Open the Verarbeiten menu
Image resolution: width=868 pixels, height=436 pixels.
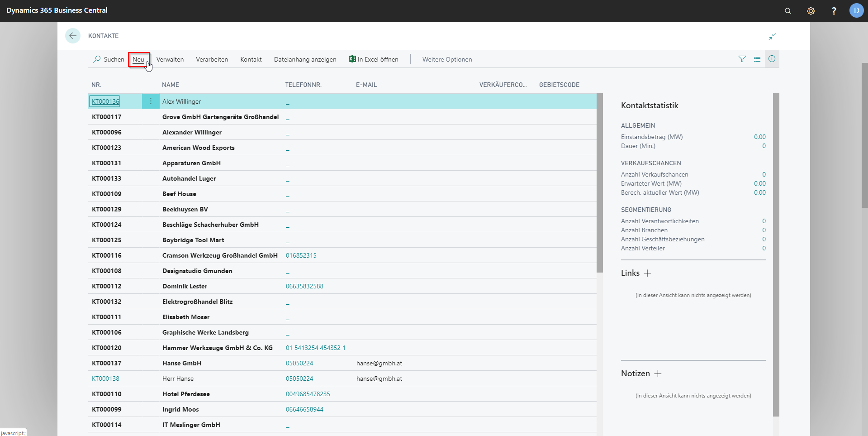coord(212,59)
